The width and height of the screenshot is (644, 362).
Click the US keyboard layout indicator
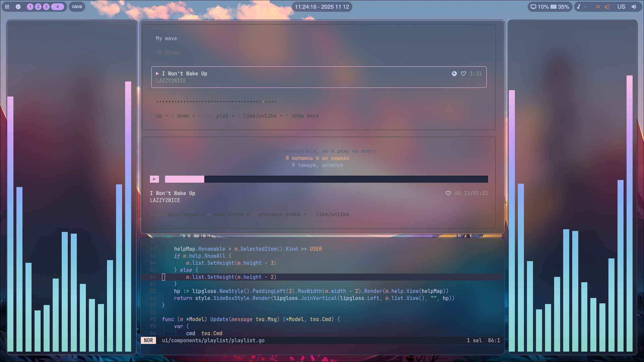pos(621,7)
